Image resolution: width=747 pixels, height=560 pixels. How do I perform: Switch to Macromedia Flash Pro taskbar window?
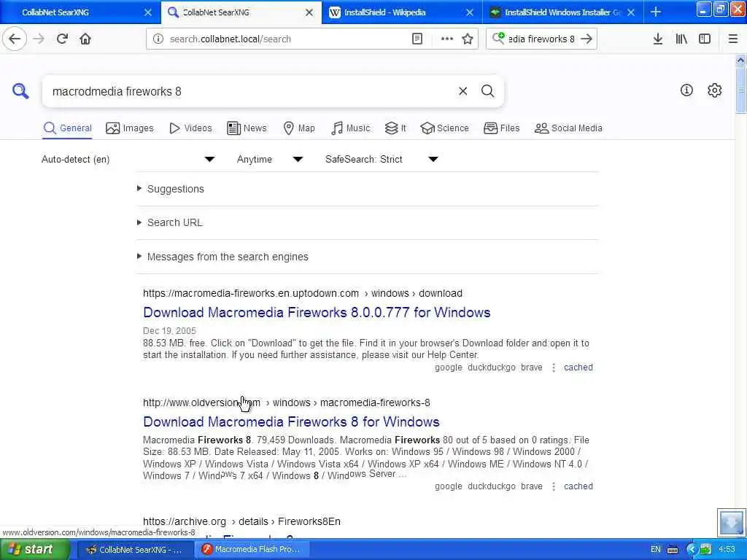click(252, 550)
